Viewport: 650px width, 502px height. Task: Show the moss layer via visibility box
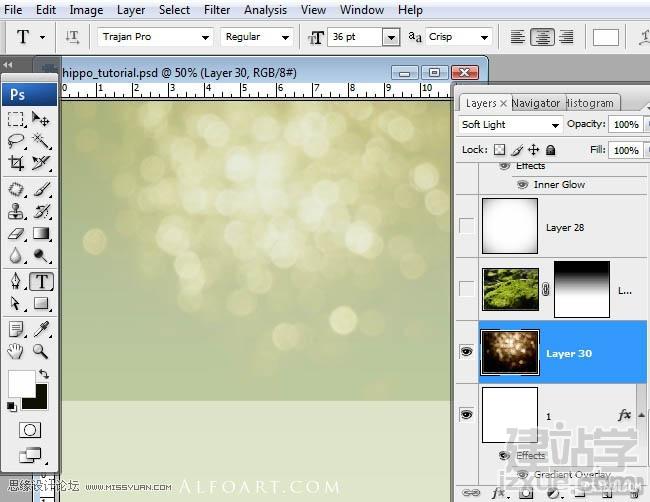[466, 289]
